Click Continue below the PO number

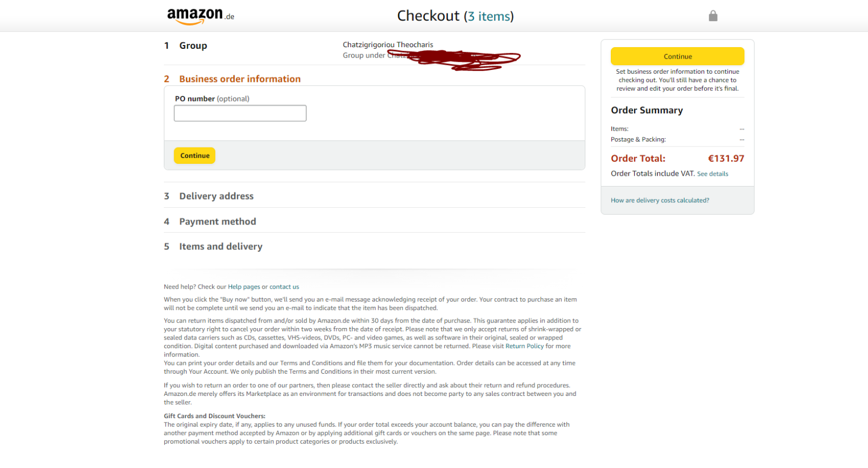(195, 156)
